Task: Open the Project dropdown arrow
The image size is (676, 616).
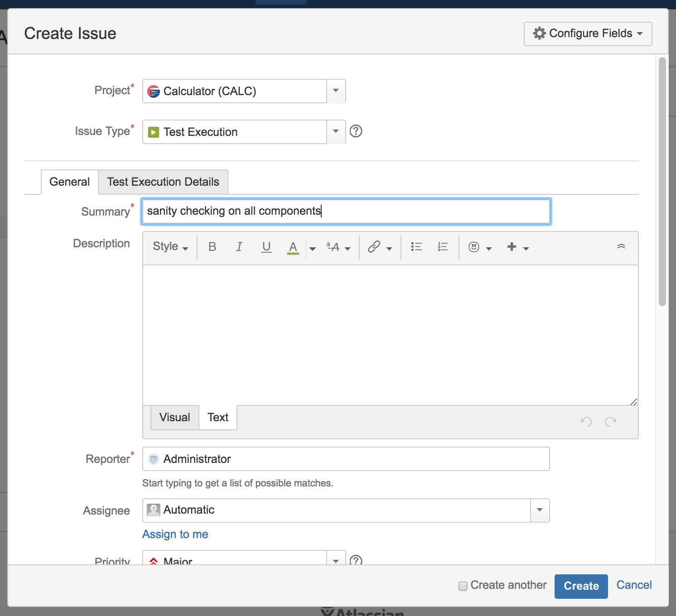Action: point(336,91)
